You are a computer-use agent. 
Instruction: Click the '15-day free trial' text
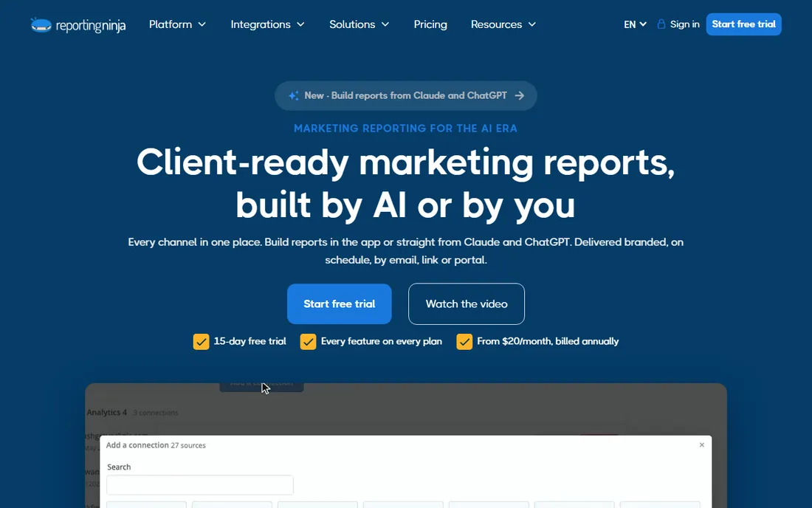(x=250, y=341)
